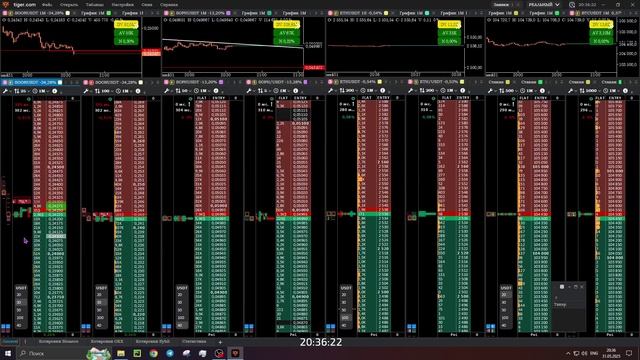Viewport: 640px width, 360px height.
Task: Expand 1M timeframe dropdown in BOINUSDT -13,20% order book
Action: click(202, 91)
